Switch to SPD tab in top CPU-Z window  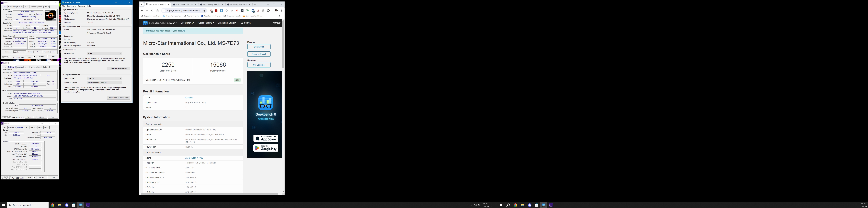27,7
